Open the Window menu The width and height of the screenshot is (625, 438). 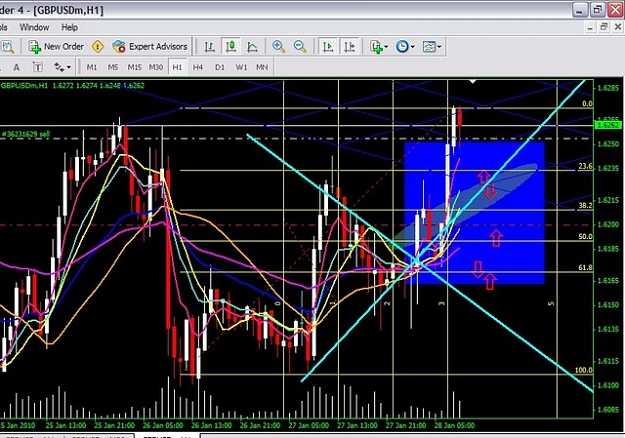coord(34,27)
